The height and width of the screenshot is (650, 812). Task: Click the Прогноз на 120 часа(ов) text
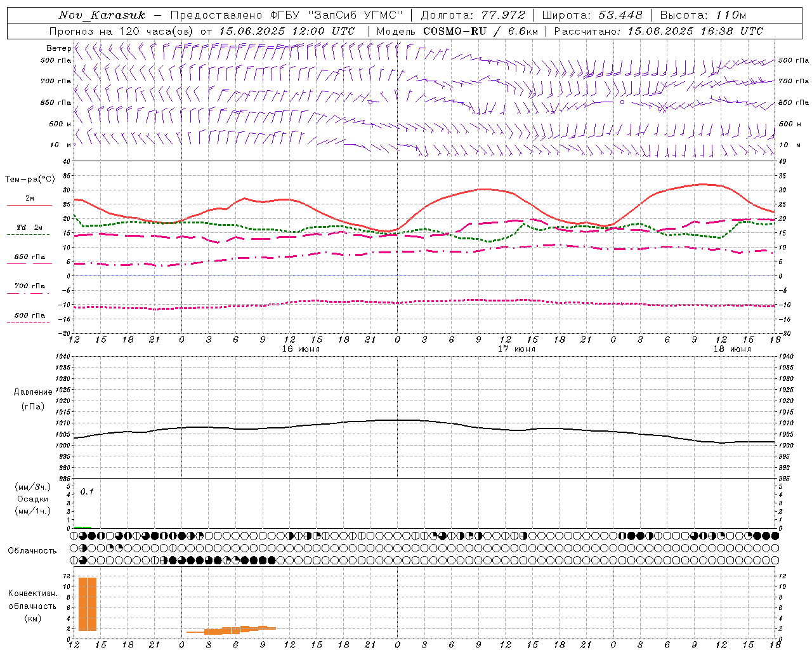click(x=122, y=31)
